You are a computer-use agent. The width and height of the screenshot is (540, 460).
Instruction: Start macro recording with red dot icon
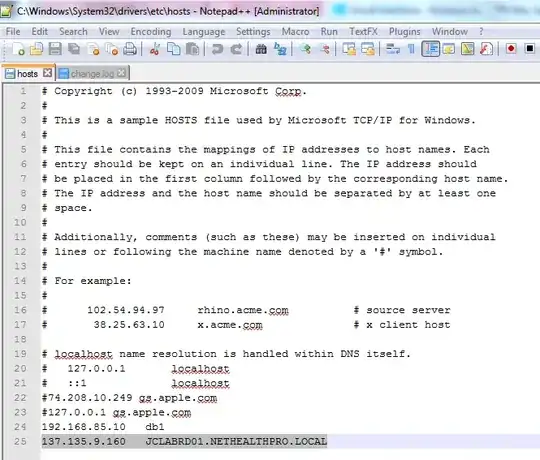coord(511,49)
